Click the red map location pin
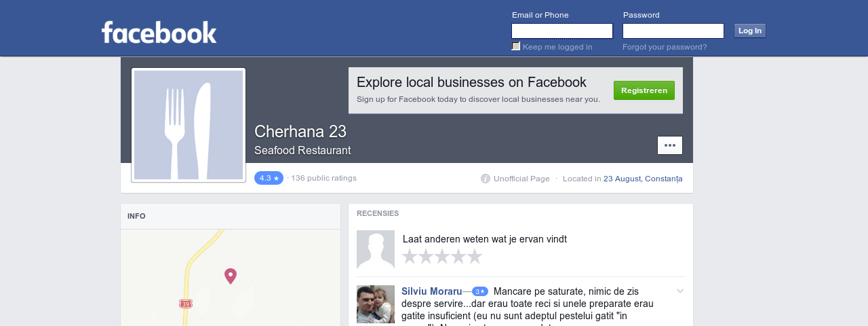The width and height of the screenshot is (868, 326). click(231, 276)
